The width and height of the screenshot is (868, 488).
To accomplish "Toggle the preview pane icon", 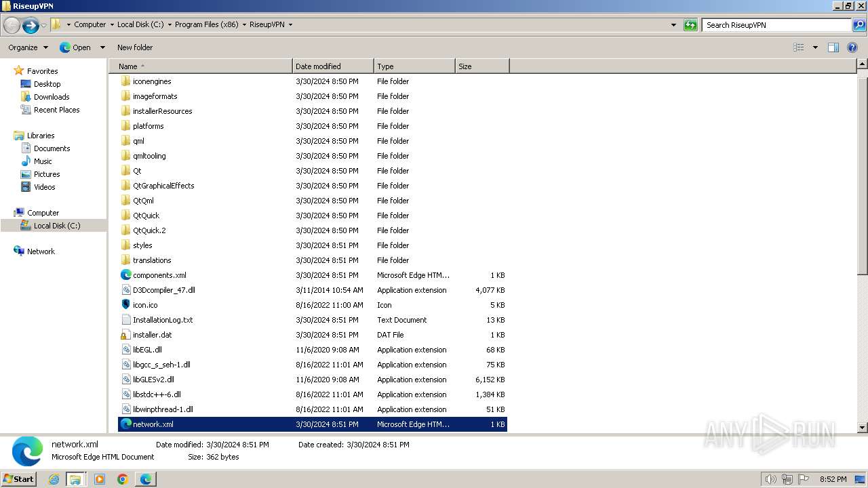I will [x=833, y=47].
